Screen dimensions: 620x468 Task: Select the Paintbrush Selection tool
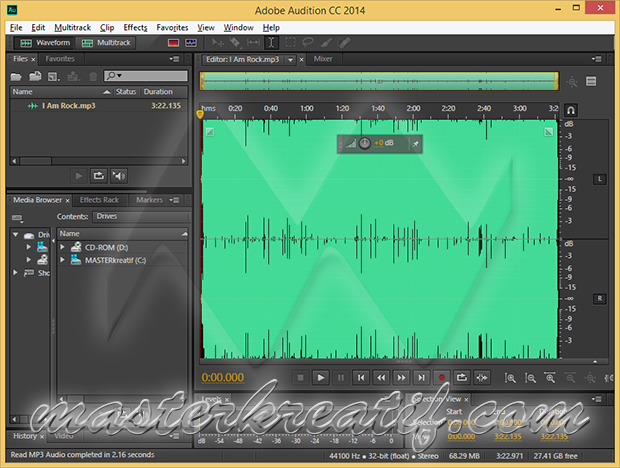326,43
